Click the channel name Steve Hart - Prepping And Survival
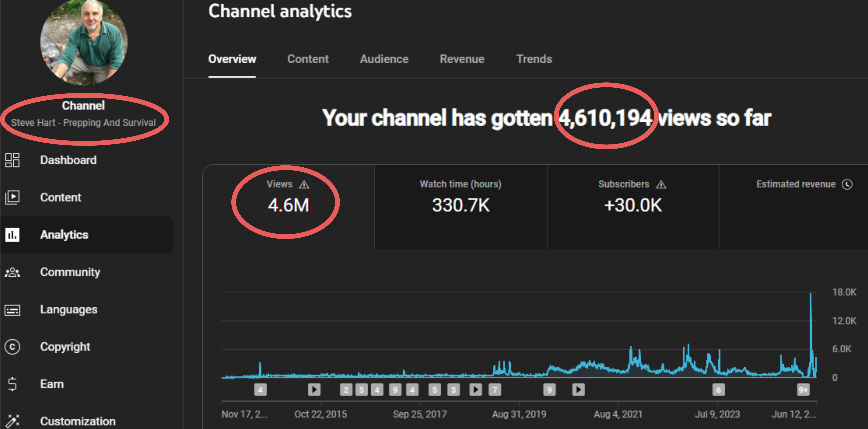Image resolution: width=868 pixels, height=429 pixels. pos(84,123)
